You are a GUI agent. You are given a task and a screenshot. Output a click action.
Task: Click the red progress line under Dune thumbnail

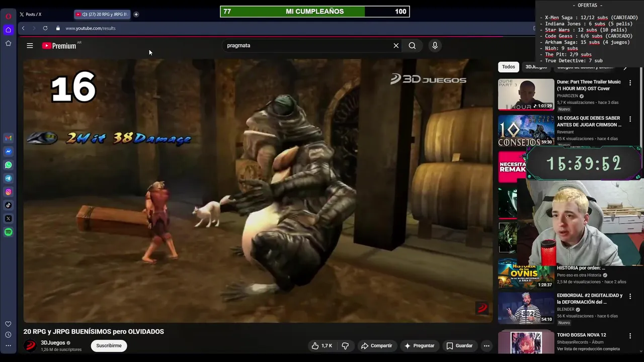(x=526, y=110)
